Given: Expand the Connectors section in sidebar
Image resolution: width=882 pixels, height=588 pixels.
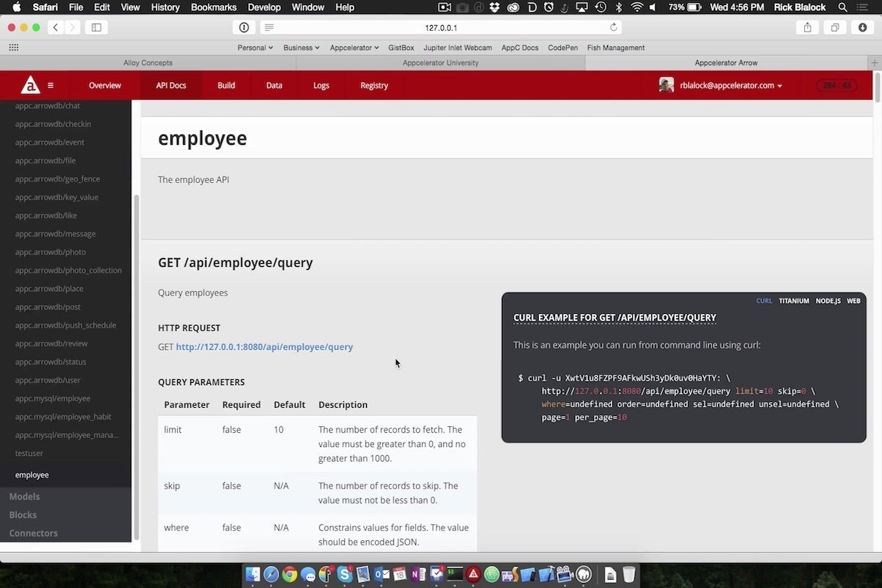Looking at the screenshot, I should 33,534.
